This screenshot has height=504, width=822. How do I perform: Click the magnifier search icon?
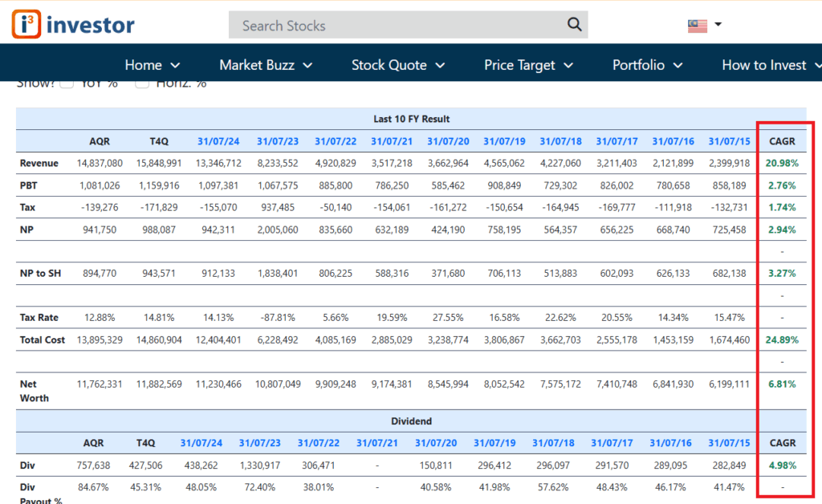[x=574, y=25]
